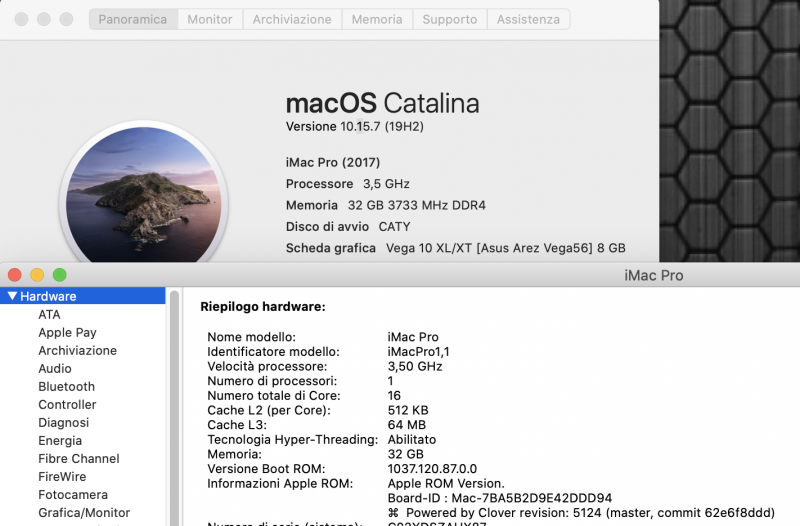Click the Memoria 32 GB 3733 MHz line
Screen dimensions: 800x526
coord(386,205)
